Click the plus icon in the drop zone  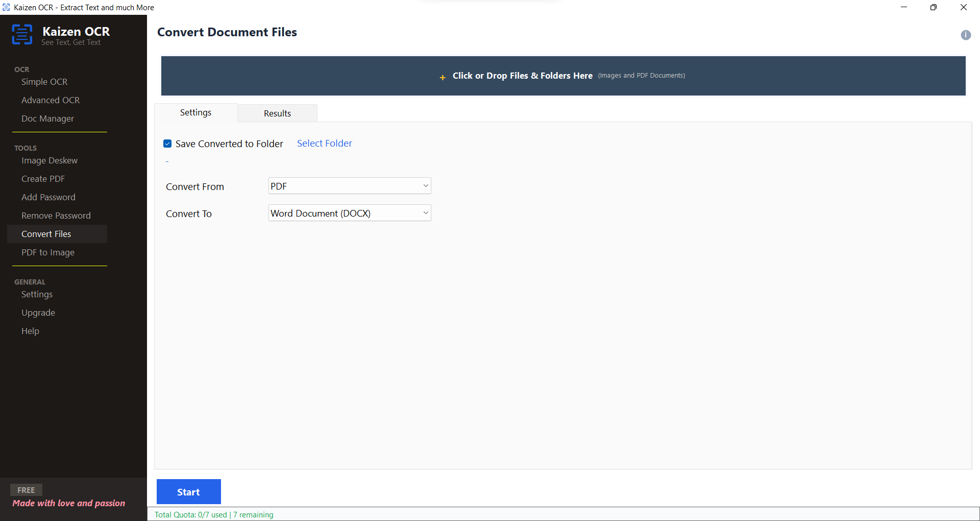tap(442, 78)
